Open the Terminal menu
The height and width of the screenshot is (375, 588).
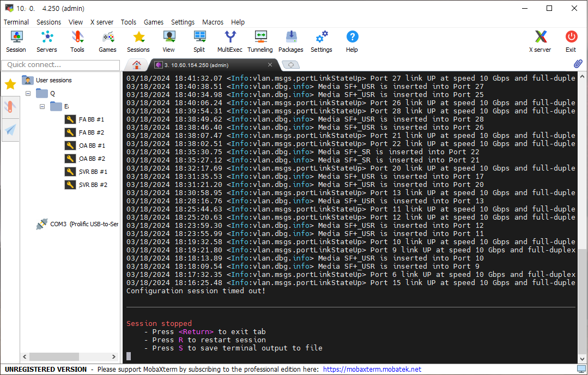click(x=16, y=22)
